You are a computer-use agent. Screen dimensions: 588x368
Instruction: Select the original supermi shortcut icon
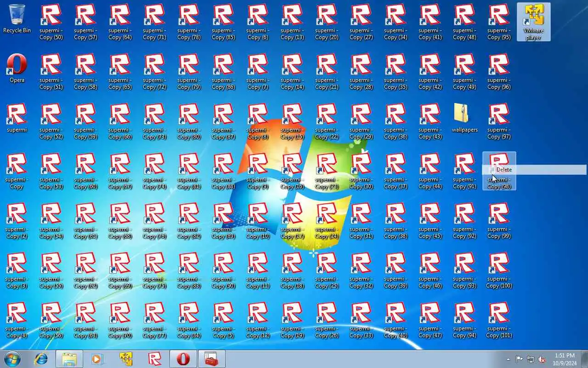click(x=17, y=118)
